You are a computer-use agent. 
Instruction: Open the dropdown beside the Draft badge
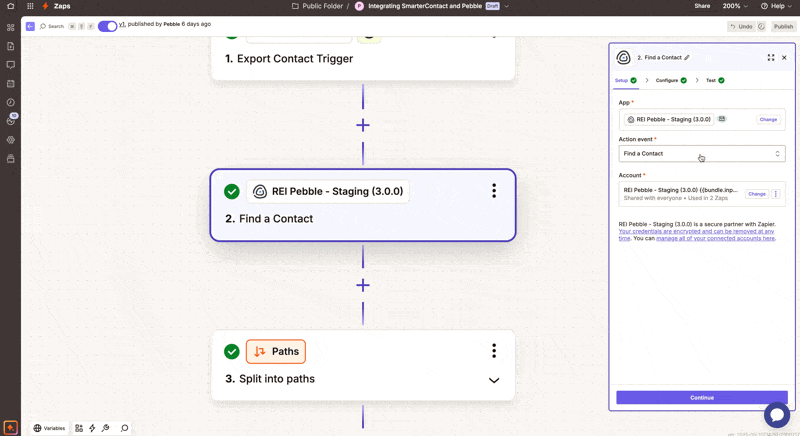pos(507,6)
